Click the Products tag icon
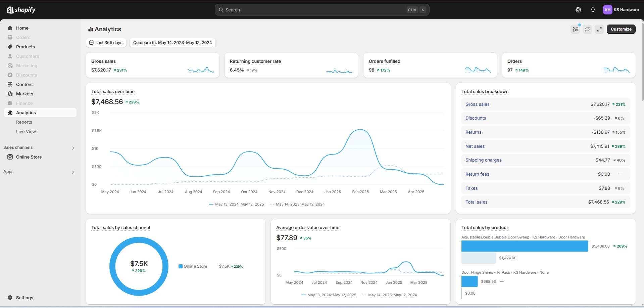This screenshot has width=644, height=308. coord(10,47)
